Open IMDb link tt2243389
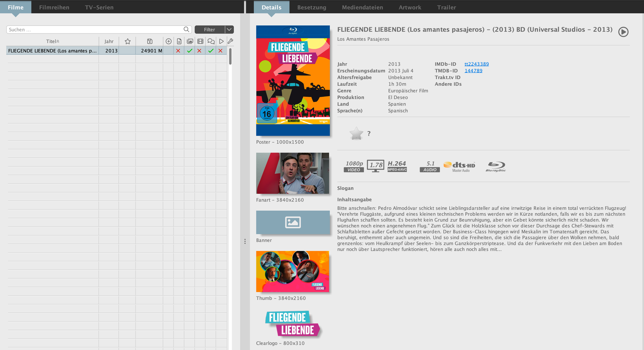644x350 pixels. [x=477, y=64]
